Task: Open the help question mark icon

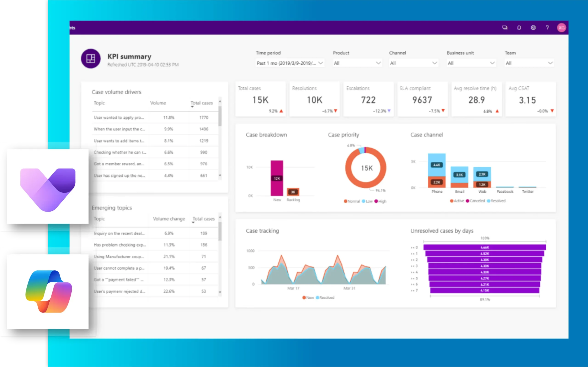Action: (547, 28)
